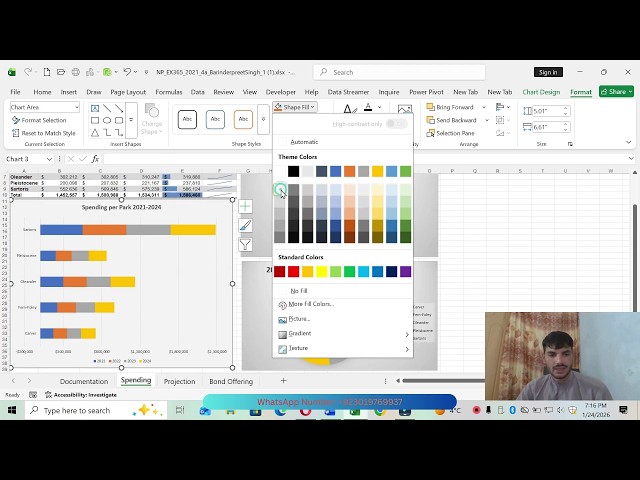Click the Format Selection button
The height and width of the screenshot is (480, 640).
pyautogui.click(x=39, y=120)
